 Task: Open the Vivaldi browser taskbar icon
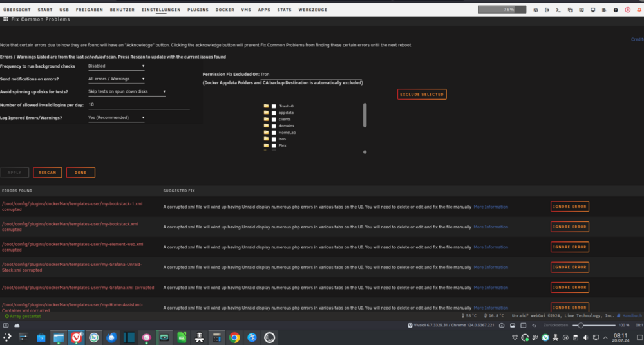pos(77,338)
